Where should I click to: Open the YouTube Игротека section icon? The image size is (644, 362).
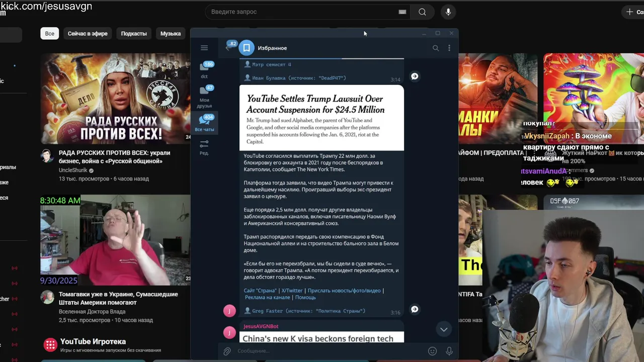[50, 344]
